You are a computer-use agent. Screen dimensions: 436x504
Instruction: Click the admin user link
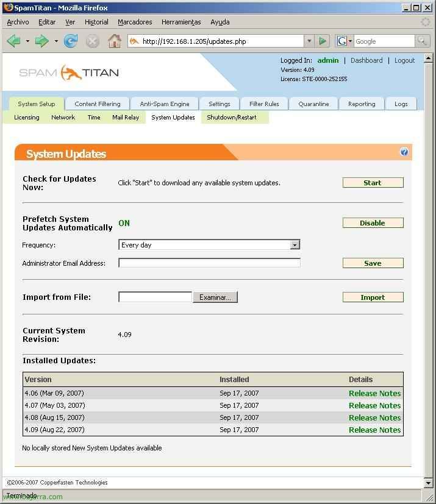click(327, 60)
